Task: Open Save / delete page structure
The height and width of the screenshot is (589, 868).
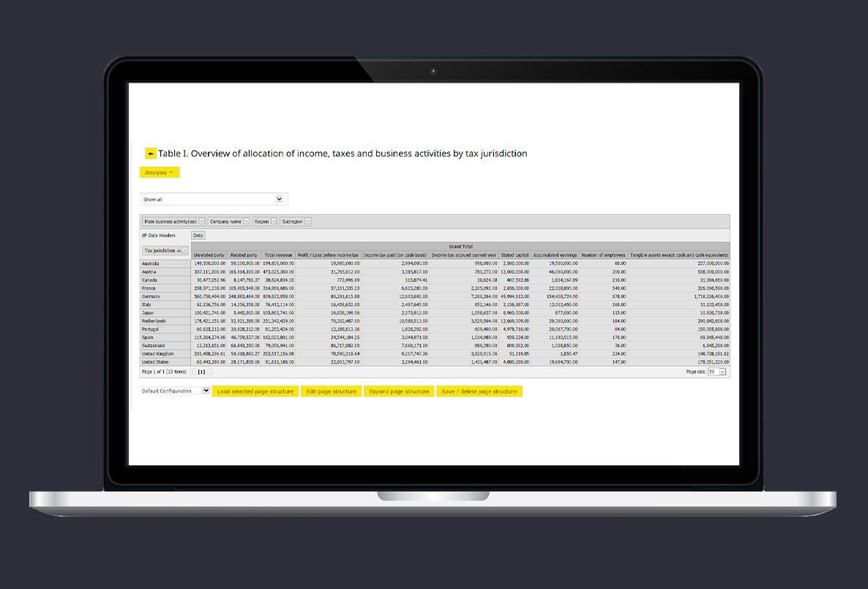Action: 479,391
